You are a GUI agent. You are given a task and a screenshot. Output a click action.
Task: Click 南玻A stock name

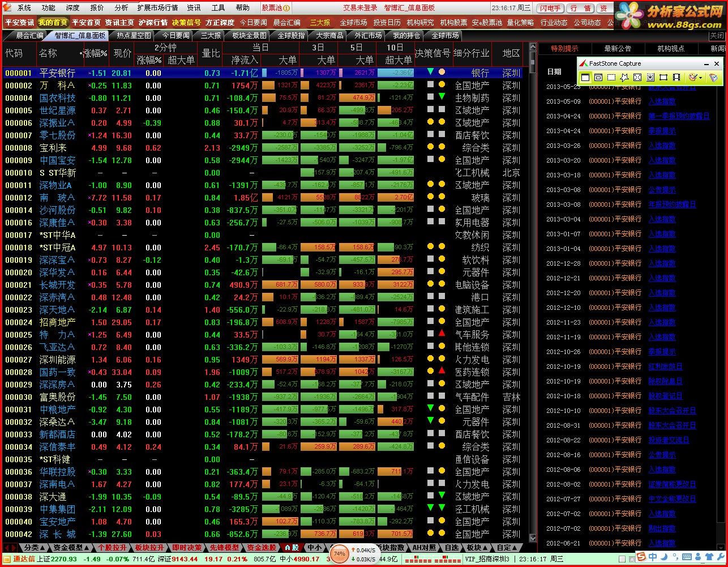[x=57, y=198]
